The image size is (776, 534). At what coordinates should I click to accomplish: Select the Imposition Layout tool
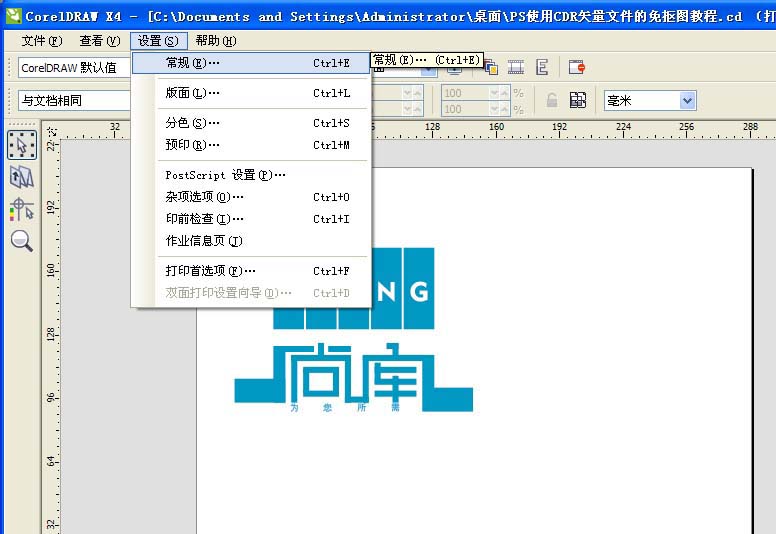(22, 177)
